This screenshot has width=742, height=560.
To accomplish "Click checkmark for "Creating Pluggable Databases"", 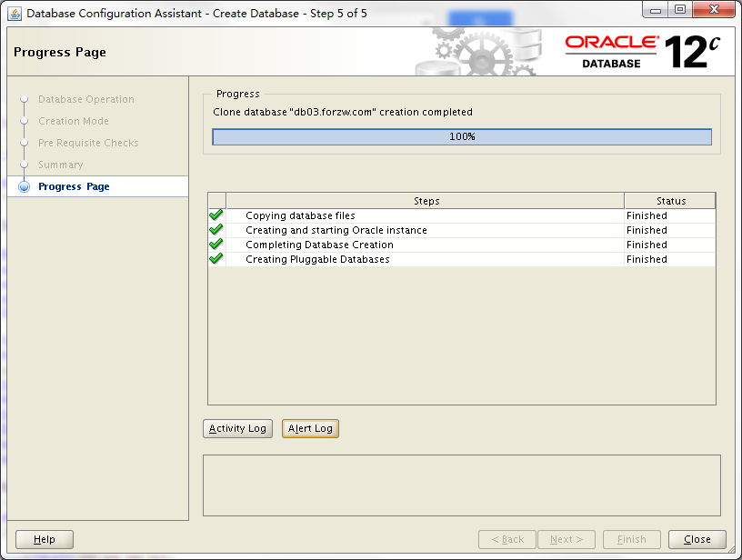I will click(216, 258).
